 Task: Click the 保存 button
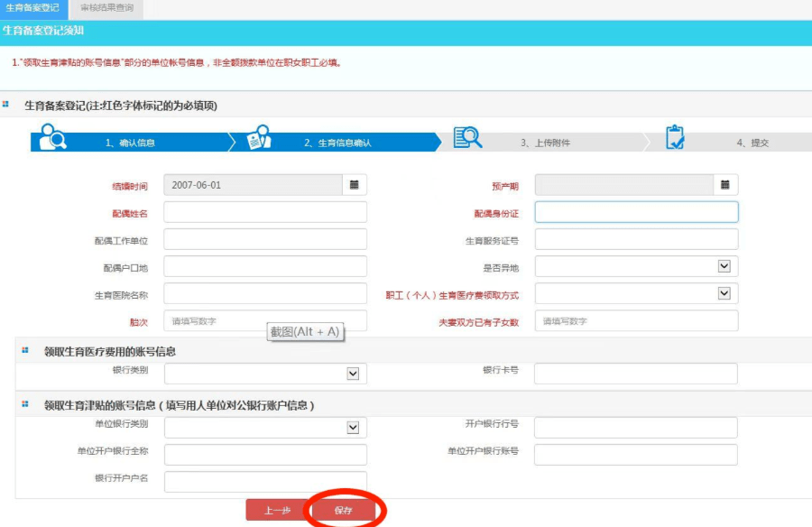343,510
